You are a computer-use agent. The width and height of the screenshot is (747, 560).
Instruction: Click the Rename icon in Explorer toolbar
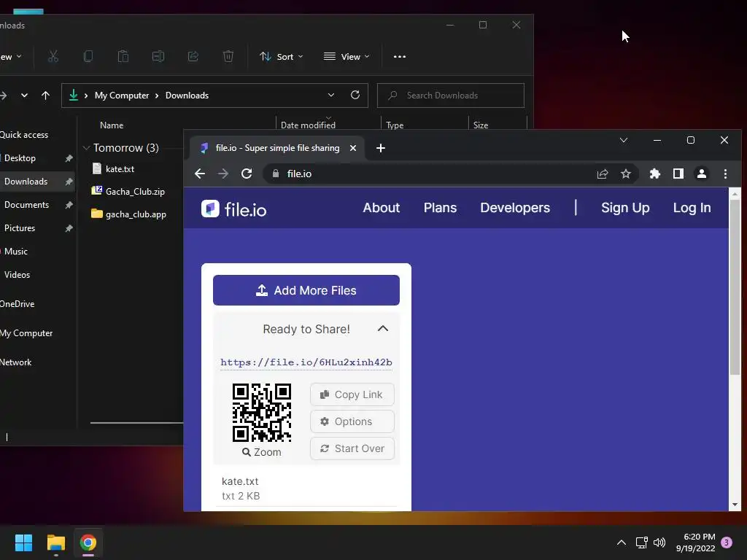pyautogui.click(x=158, y=57)
